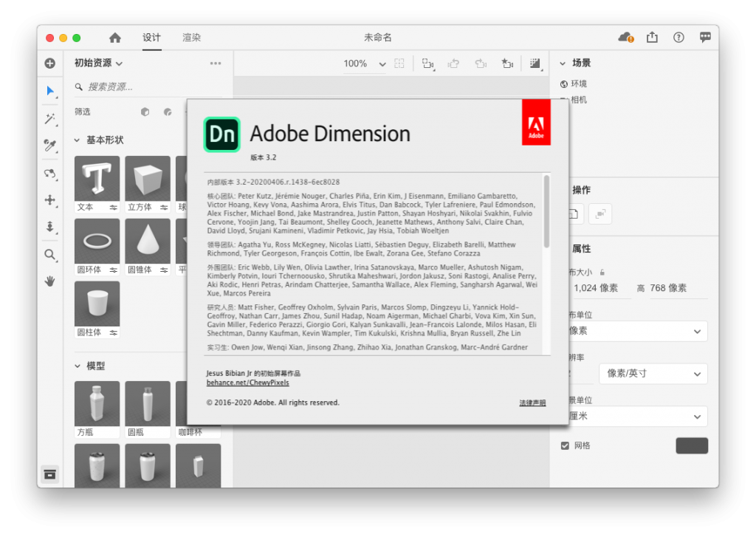Open the 像素/英寸 resolution dropdown
The height and width of the screenshot is (537, 756).
[653, 374]
